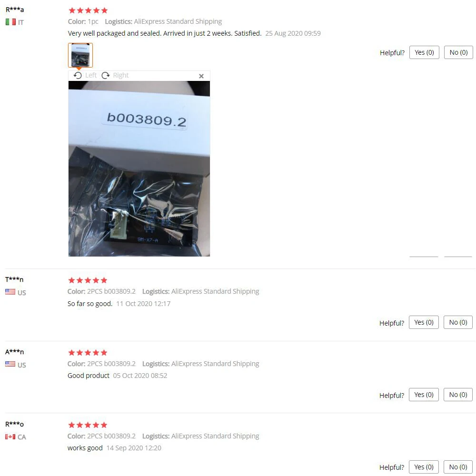Image resolution: width=476 pixels, height=476 pixels.
Task: Close the expanded review photo viewer
Action: 201,76
